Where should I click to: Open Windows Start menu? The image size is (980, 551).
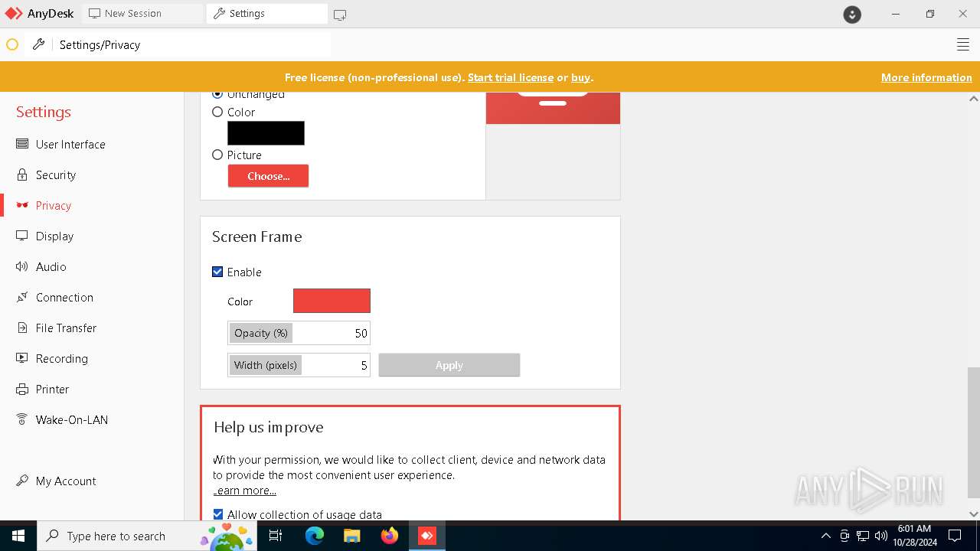click(x=18, y=536)
